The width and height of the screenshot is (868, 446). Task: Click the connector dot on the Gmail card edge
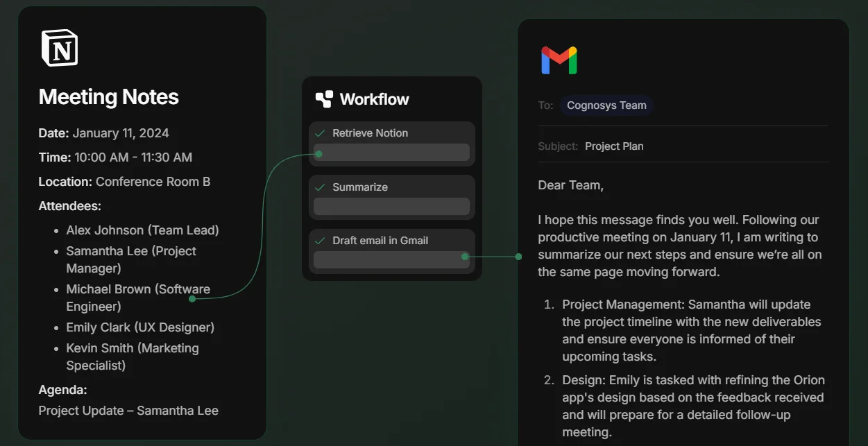tap(518, 257)
